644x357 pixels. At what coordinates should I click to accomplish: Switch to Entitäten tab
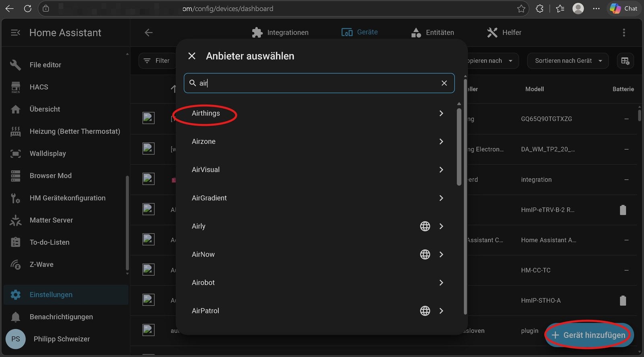tap(433, 33)
